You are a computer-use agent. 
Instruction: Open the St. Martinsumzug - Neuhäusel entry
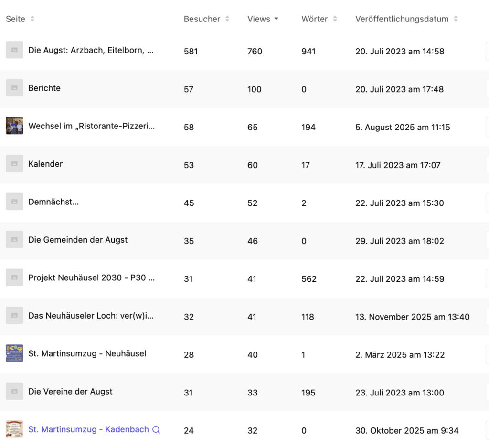click(x=87, y=354)
